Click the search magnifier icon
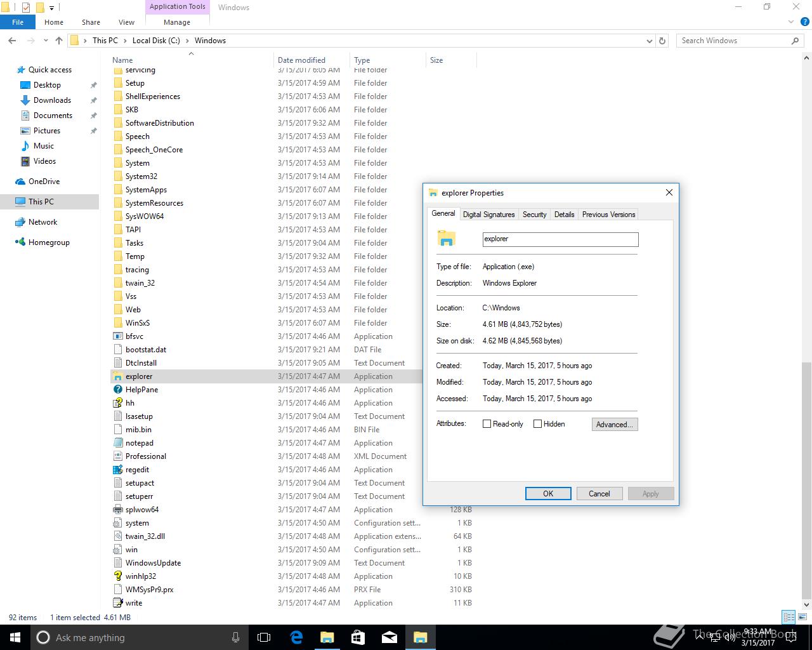Viewport: 812px width, 650px height. 795,41
